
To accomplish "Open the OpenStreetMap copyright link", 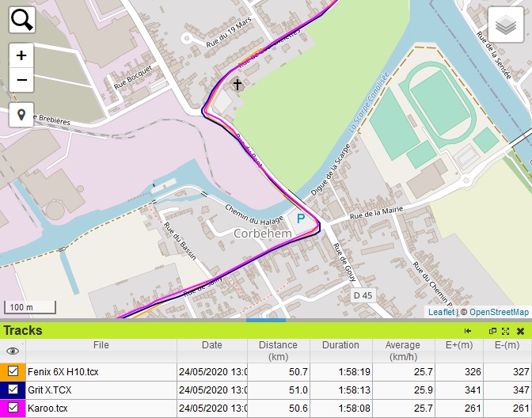I will [x=499, y=313].
